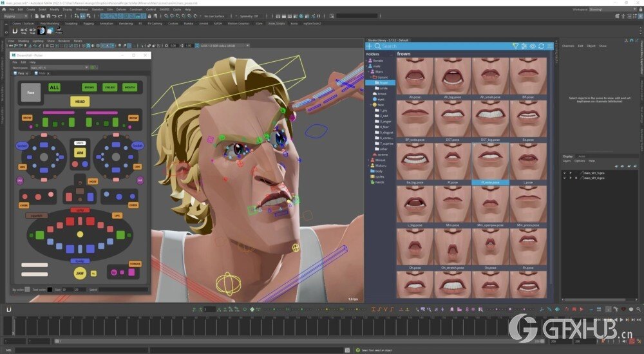Screen dimensions: 644x354
Task: Click the HEAD control in Picker
Action: click(80, 102)
